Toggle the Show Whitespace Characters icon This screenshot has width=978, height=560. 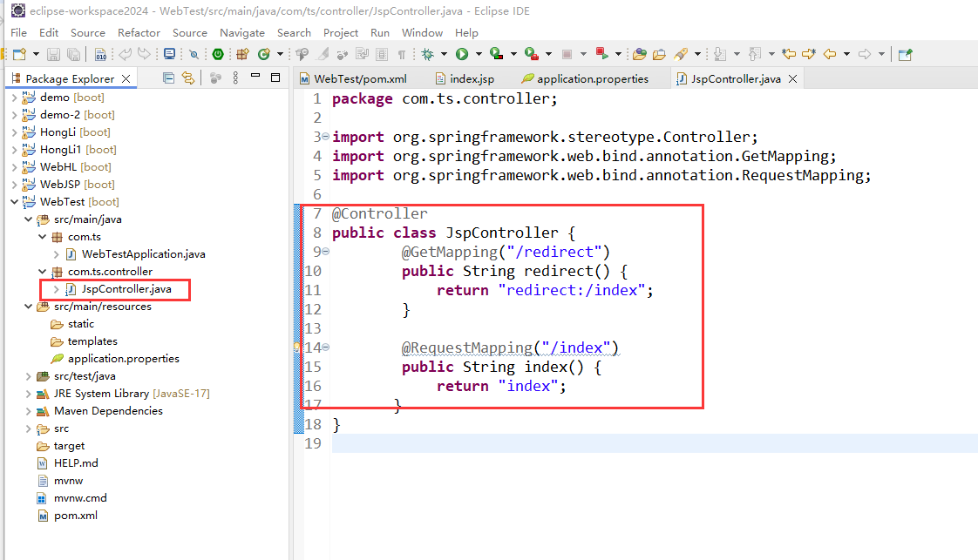tap(401, 53)
